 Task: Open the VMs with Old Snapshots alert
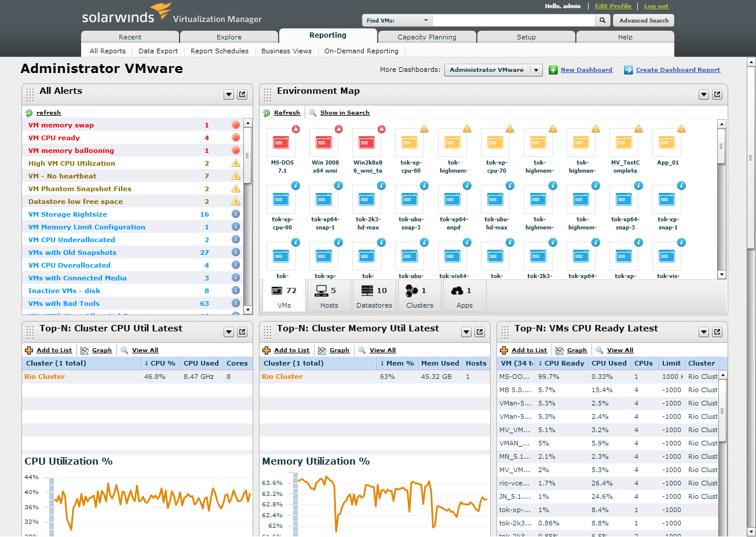tap(72, 253)
